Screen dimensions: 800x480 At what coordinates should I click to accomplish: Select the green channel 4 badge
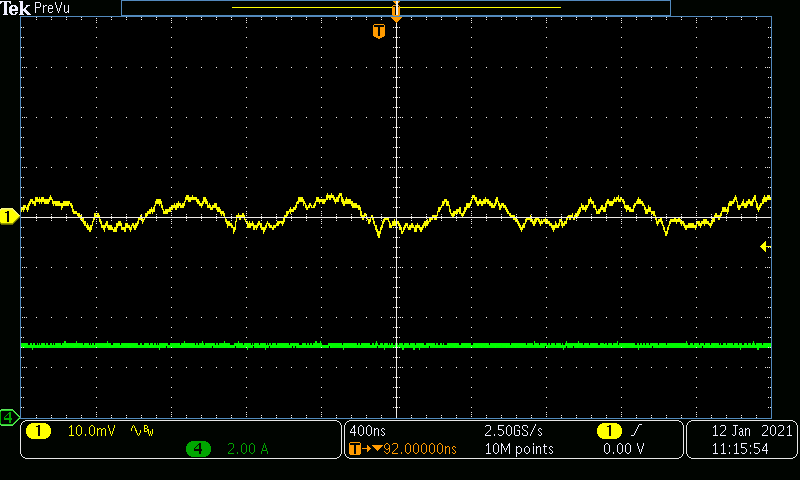pos(198,449)
